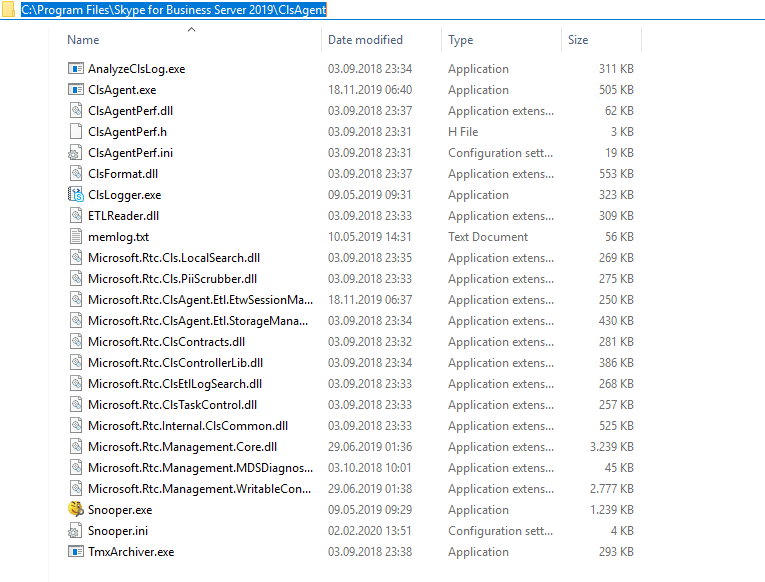
Task: Select the Microsoft.Rtc.ClsControllerLib.dll icon
Action: [76, 362]
